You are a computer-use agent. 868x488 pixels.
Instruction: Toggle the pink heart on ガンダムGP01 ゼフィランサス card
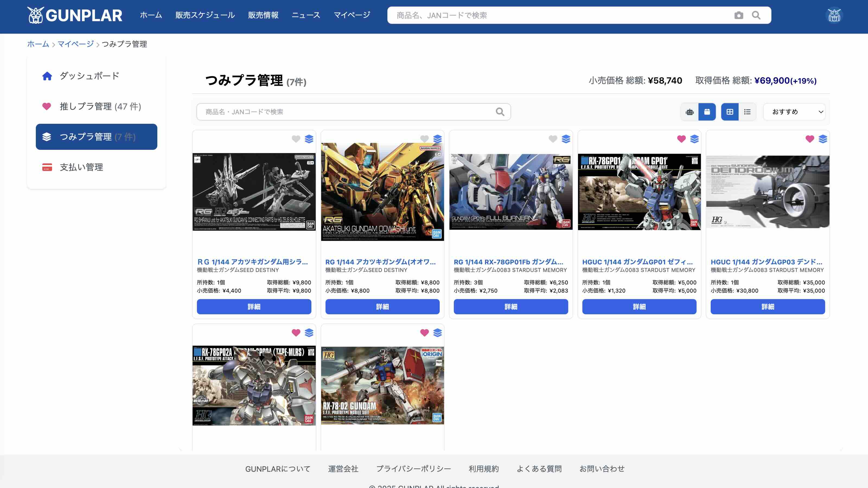pos(681,139)
